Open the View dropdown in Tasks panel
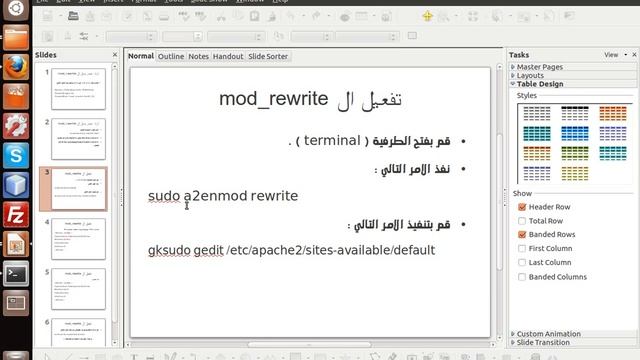The height and width of the screenshot is (360, 640). (616, 55)
